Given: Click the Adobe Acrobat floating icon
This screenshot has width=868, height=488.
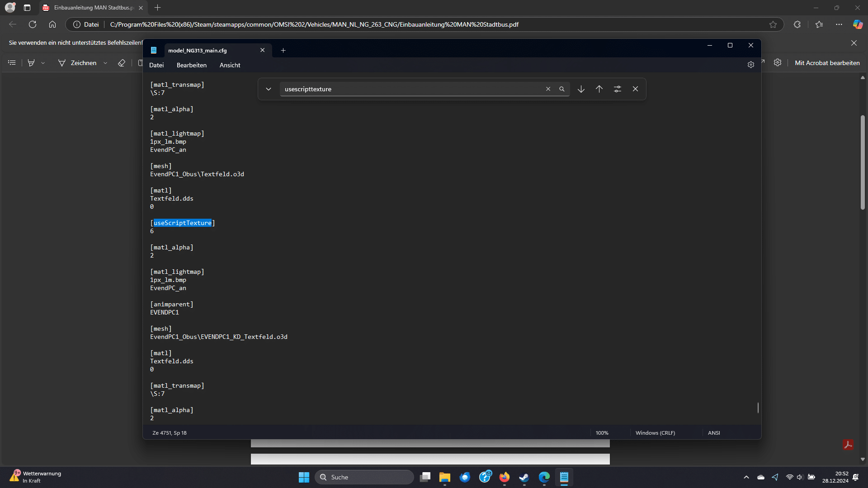Looking at the screenshot, I should point(848,445).
